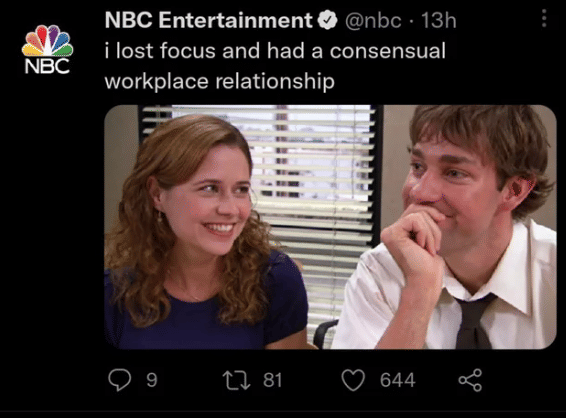566x418 pixels.
Task: Open the NBC Entertainment display name
Action: pyautogui.click(x=208, y=20)
